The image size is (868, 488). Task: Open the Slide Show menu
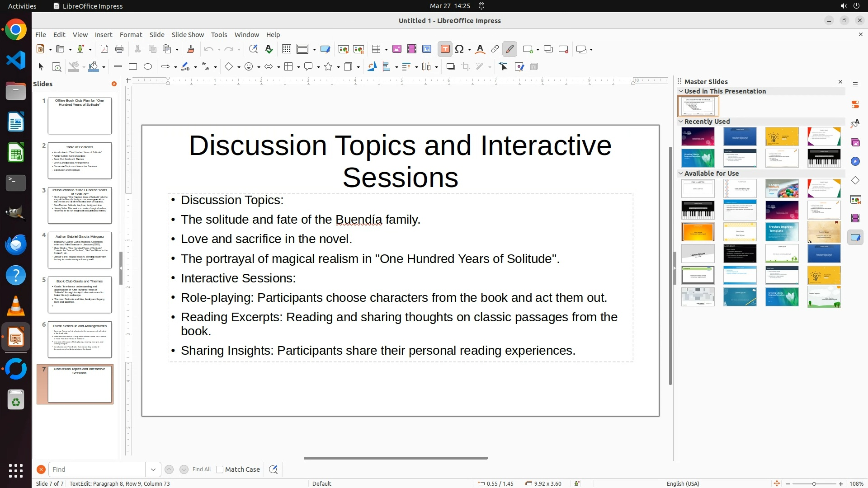[x=188, y=35]
